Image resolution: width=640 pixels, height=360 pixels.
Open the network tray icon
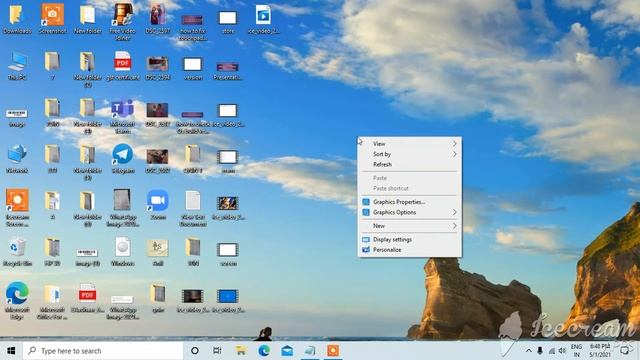551,351
